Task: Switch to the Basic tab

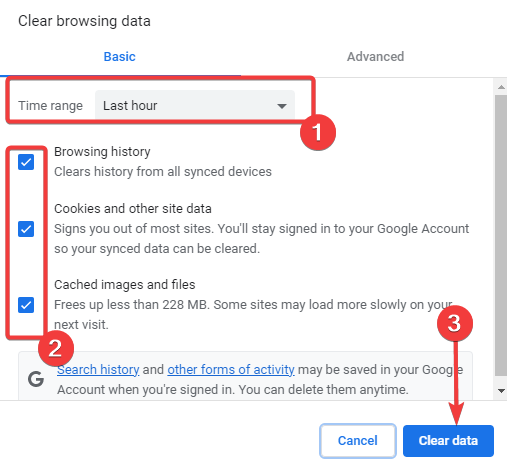Action: click(x=120, y=57)
